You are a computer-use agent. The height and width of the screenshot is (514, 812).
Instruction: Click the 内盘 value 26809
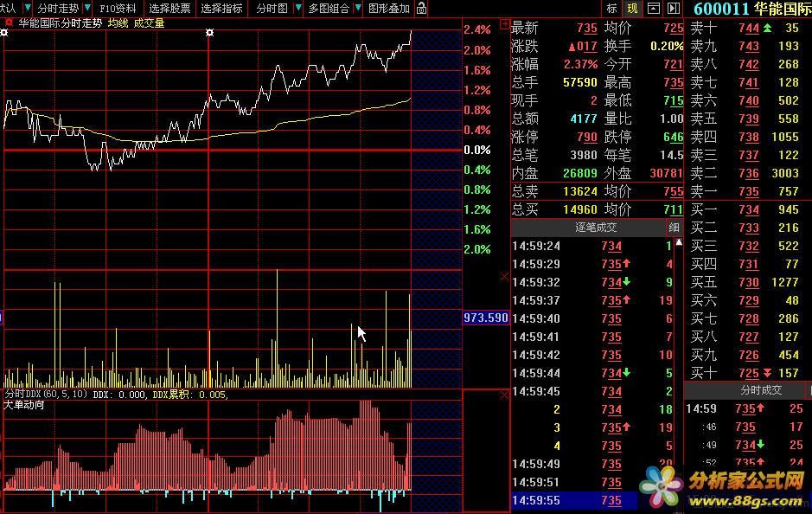[580, 173]
